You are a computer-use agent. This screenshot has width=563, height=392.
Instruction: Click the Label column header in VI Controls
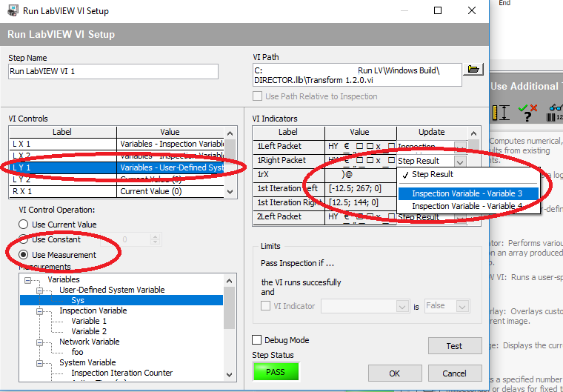coord(62,132)
